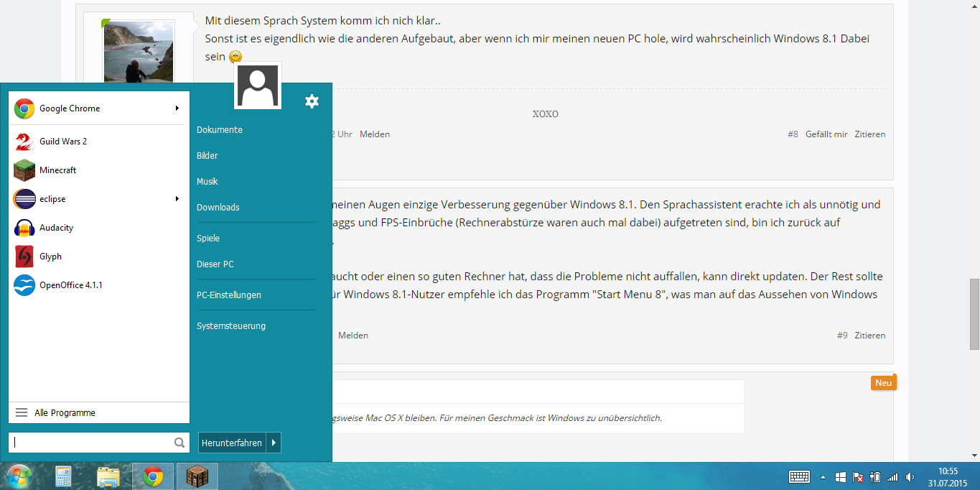Launch Guild Wars 2 entry
Viewport: 980px width, 490px height.
(98, 142)
